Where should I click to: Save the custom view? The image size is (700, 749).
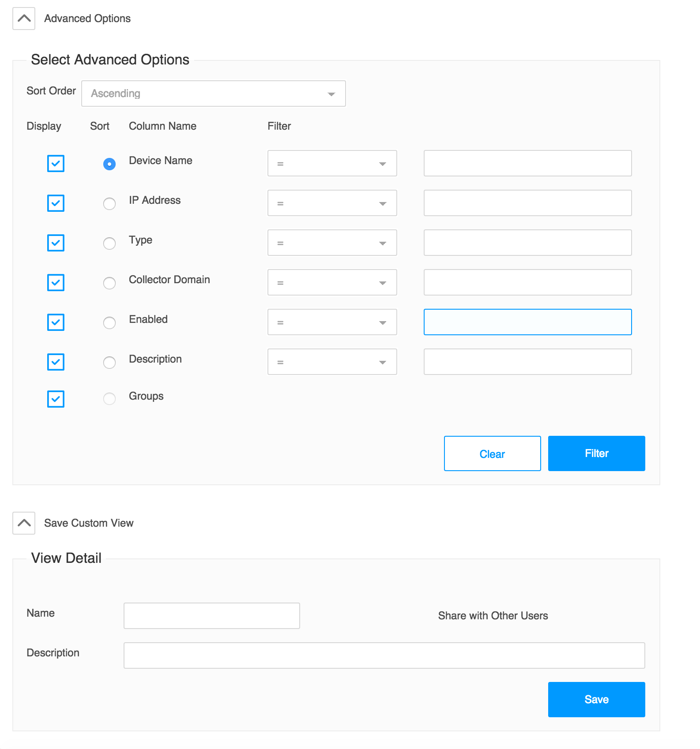pos(596,700)
